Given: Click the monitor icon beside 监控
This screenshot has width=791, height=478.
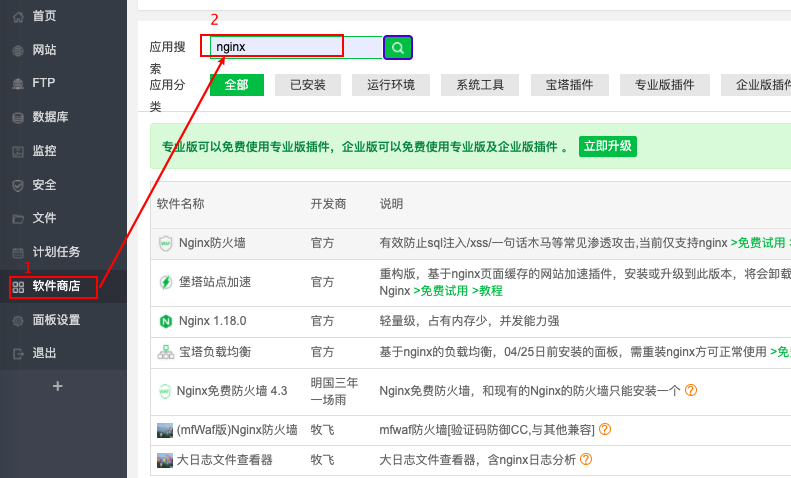Looking at the screenshot, I should click(x=18, y=151).
